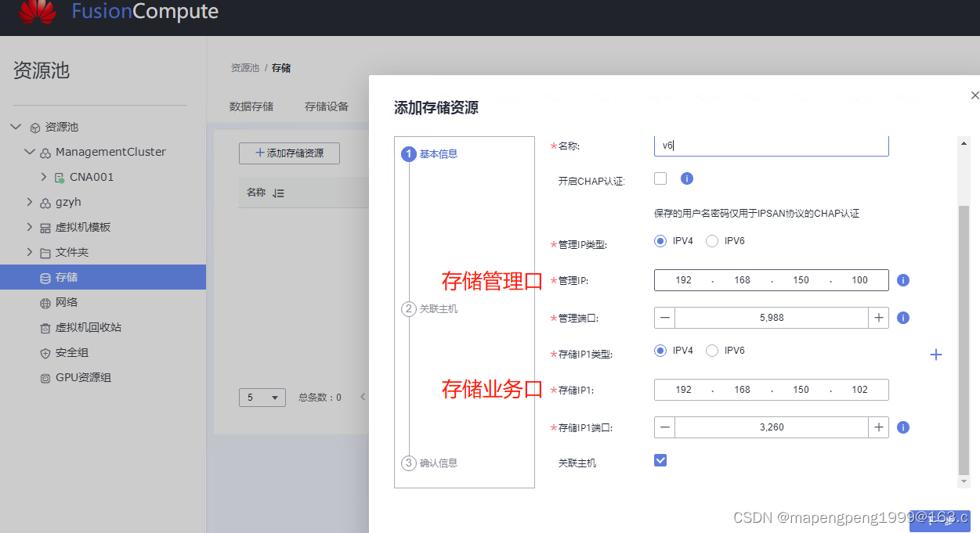
Task: Click the 管理IP first octet 192
Action: (x=683, y=280)
